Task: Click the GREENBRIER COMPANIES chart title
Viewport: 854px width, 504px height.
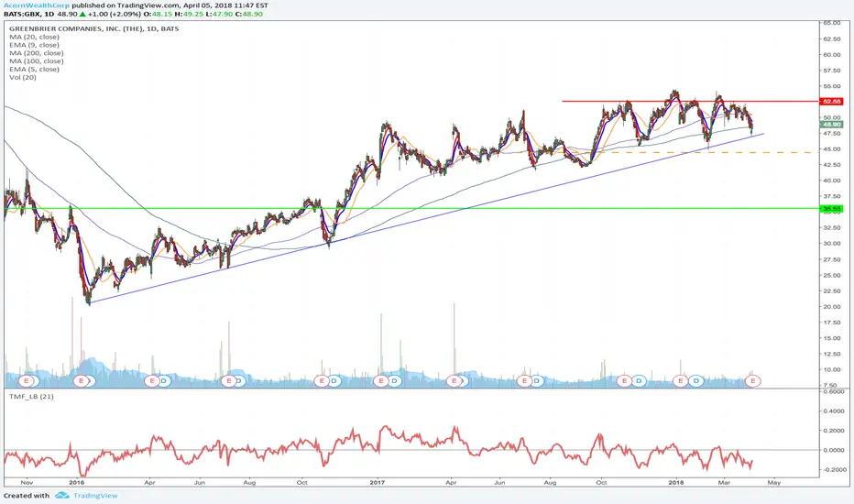Action: click(93, 28)
